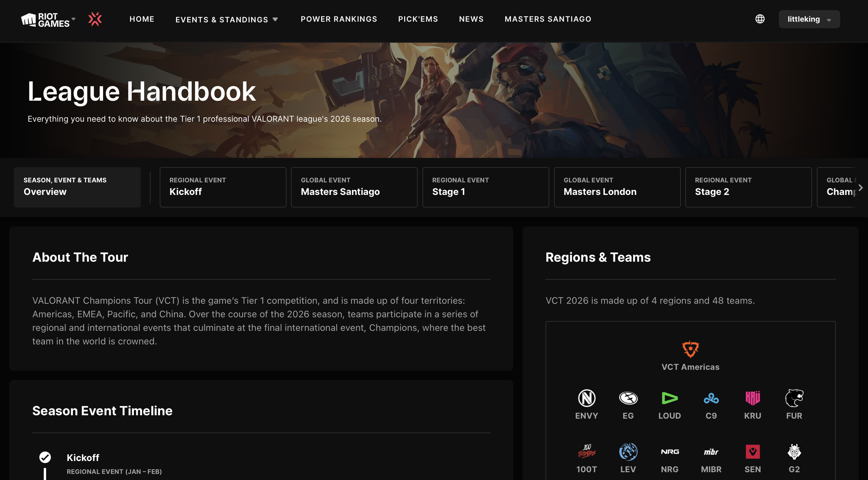Select the Stage 1 regional event tab
This screenshot has height=480, width=868.
(486, 187)
